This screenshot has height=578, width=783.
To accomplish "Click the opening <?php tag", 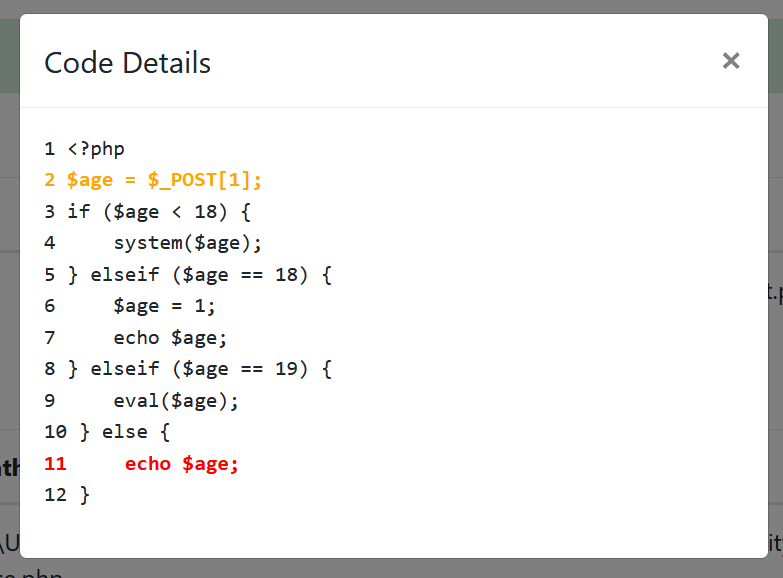I will click(x=96, y=149).
